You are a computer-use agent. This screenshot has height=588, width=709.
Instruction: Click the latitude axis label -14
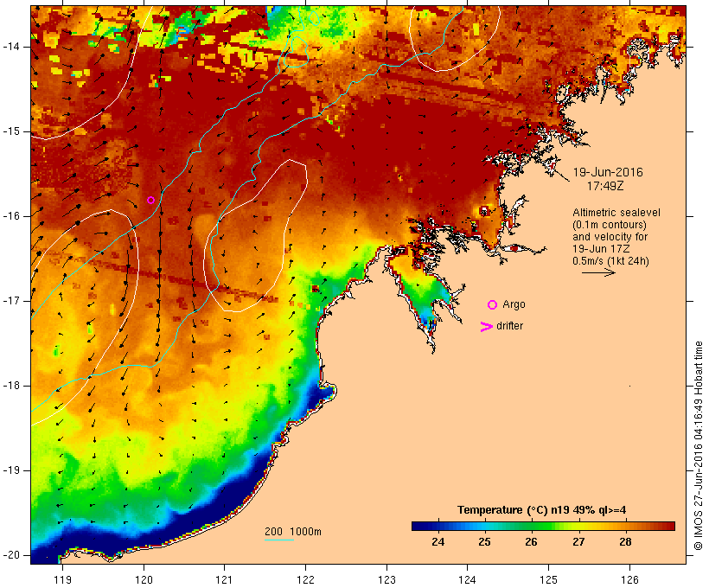pos(11,47)
